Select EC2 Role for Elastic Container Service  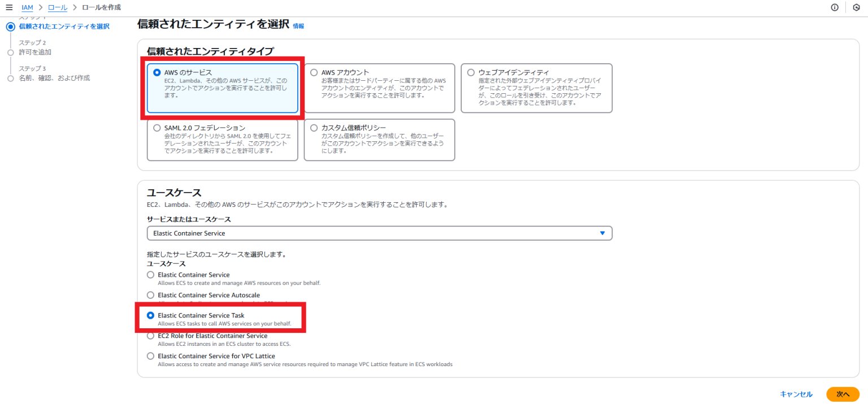point(150,336)
